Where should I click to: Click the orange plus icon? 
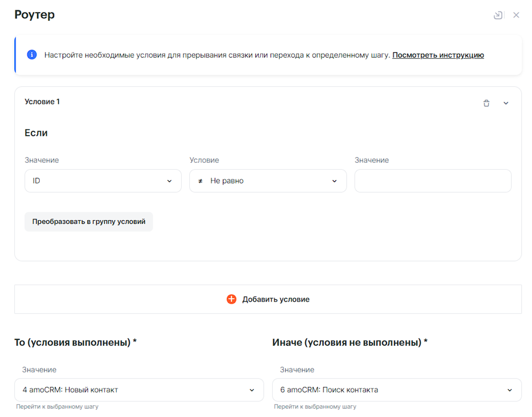(x=231, y=299)
